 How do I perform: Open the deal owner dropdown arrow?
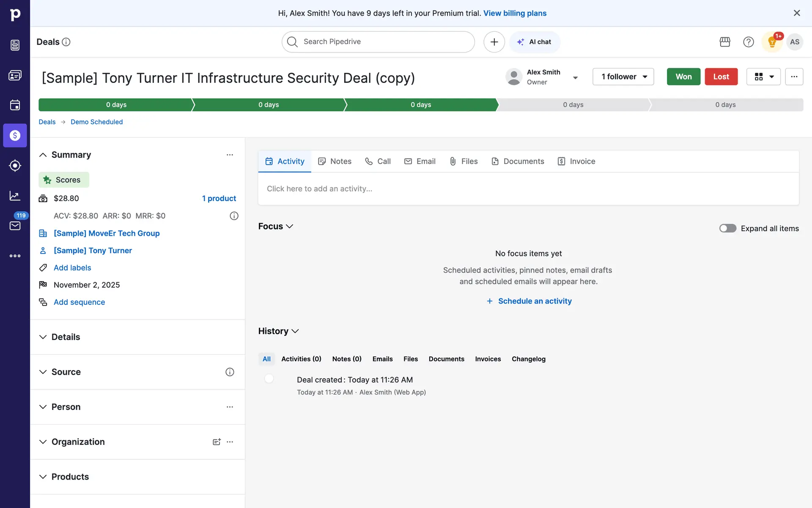click(x=575, y=77)
